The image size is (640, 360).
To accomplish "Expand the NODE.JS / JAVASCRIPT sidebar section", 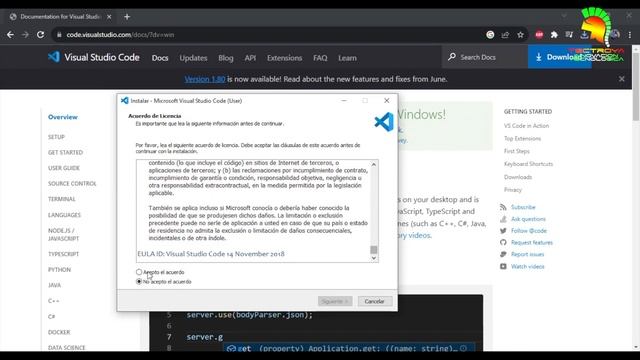I will [64, 234].
